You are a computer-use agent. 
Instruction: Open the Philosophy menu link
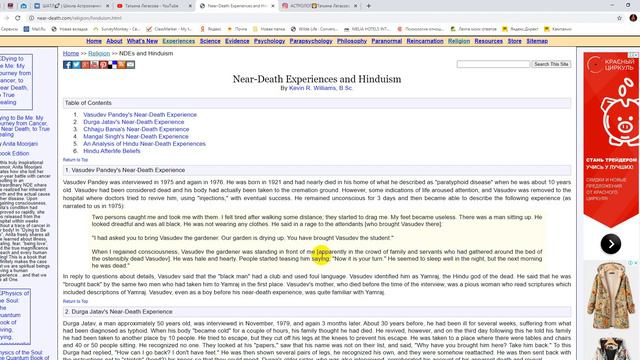click(352, 41)
